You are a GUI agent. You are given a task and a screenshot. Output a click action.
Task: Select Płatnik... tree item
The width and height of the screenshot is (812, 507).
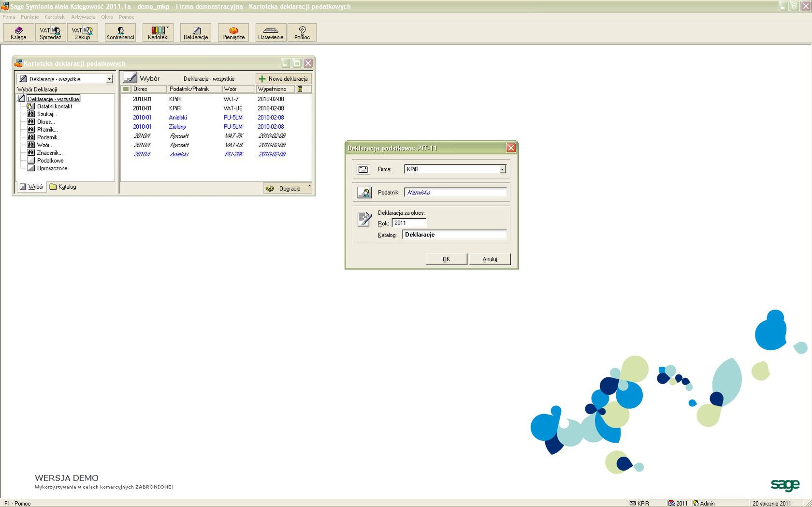coord(47,130)
